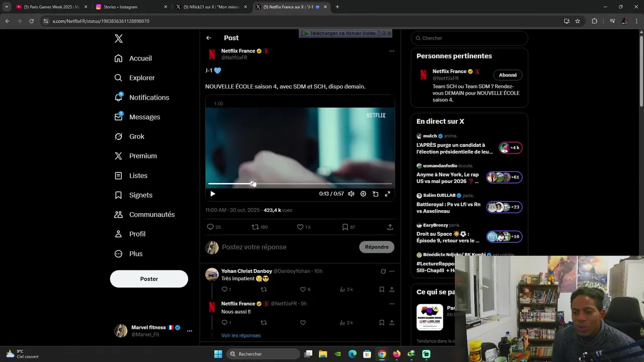Open Yohan Christ Danboy's profile name
Image resolution: width=644 pixels, height=362 pixels.
(247, 271)
